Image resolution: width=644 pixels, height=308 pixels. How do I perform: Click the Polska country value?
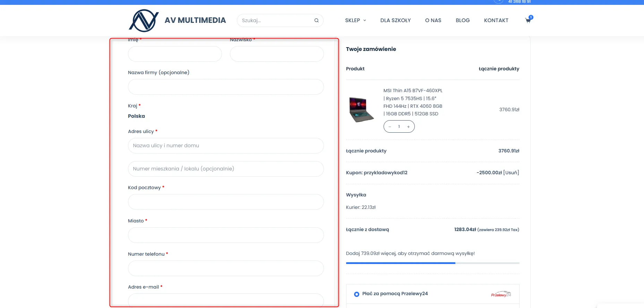(136, 116)
